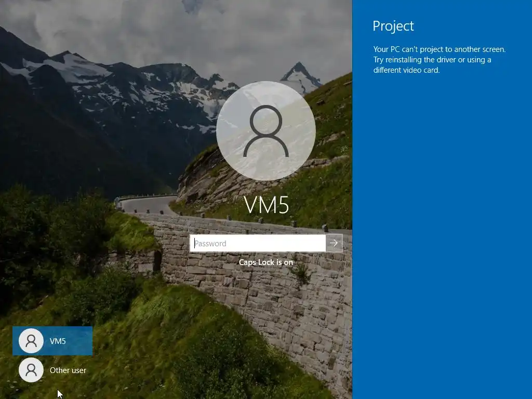Click empty blue area of Project panel
The image size is (532, 399).
(442, 237)
